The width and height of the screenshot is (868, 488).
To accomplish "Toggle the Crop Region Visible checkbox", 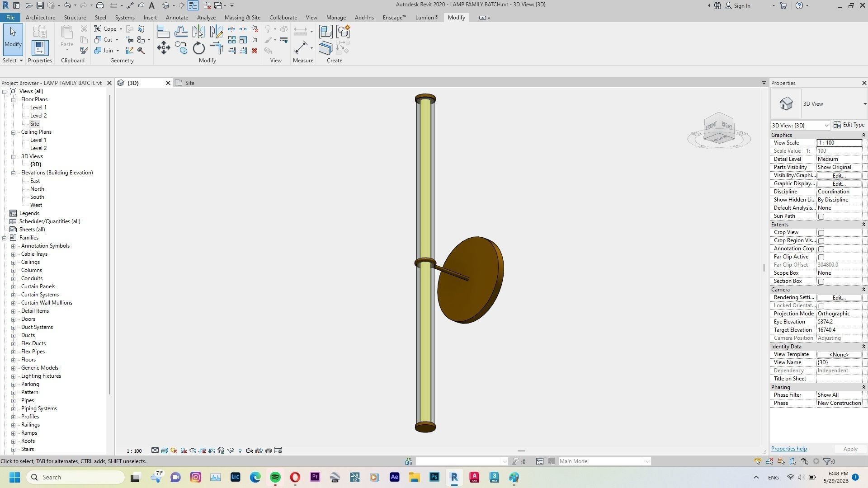I will [x=821, y=241].
